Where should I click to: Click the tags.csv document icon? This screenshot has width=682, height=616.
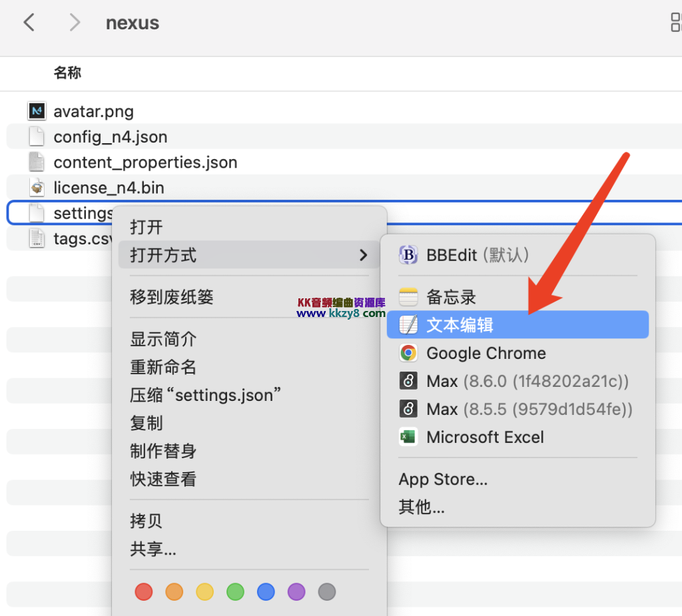(x=37, y=238)
